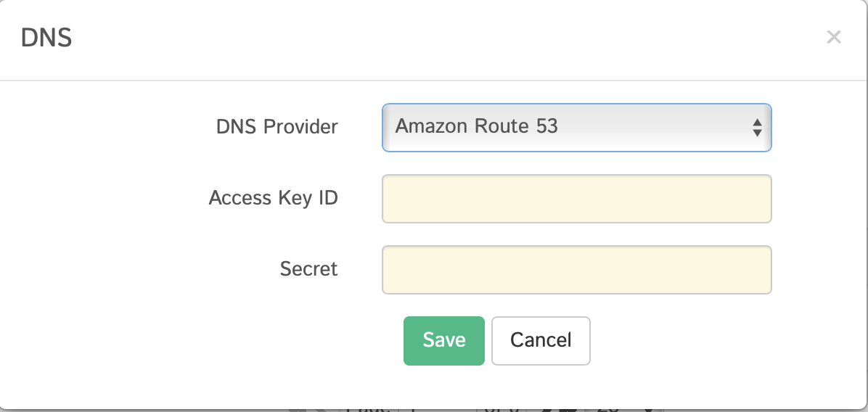This screenshot has height=412, width=868.
Task: Click the empty dialog area left of Save
Action: pyautogui.click(x=218, y=341)
